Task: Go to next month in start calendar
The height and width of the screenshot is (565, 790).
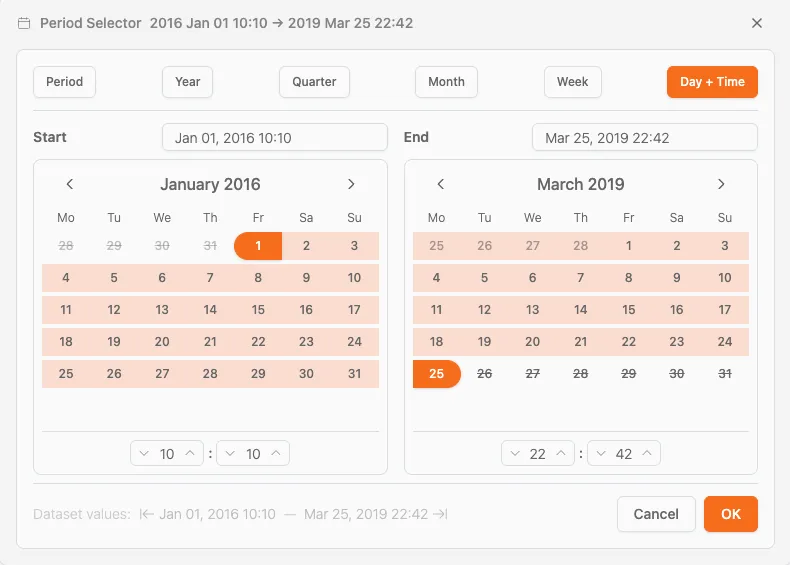Action: (x=351, y=184)
